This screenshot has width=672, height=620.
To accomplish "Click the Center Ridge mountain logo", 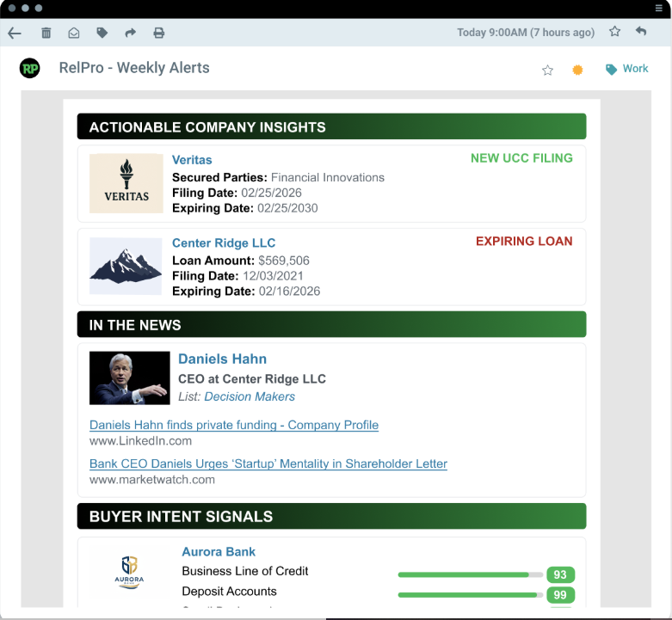I will tap(126, 266).
